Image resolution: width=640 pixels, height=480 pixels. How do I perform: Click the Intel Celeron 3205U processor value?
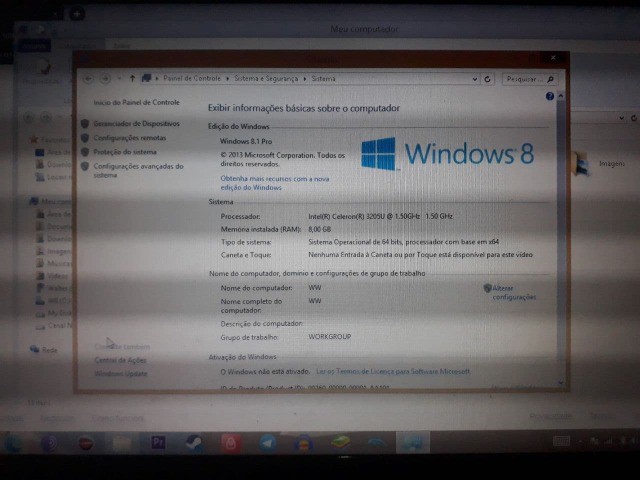click(380, 216)
